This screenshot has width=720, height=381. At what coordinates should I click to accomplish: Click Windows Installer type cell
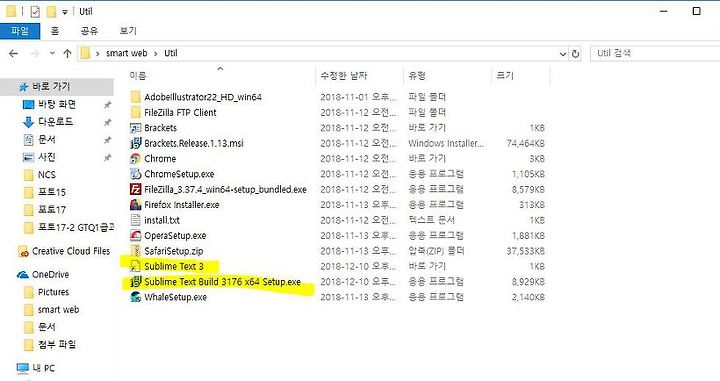445,143
